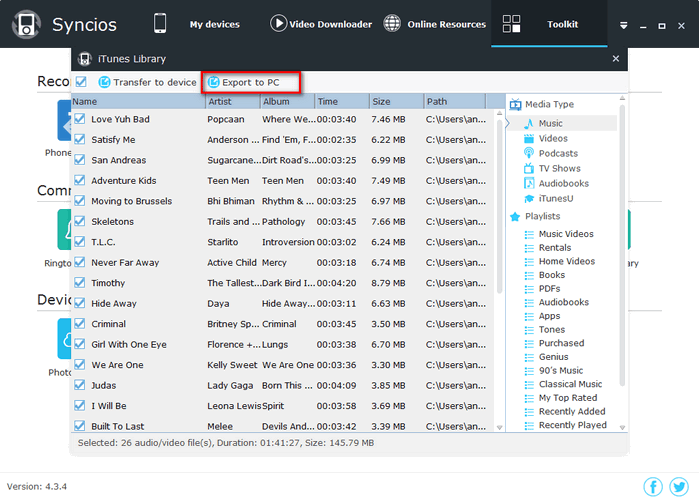Sort the list by Size column
This screenshot has height=502, width=699.
(x=397, y=101)
